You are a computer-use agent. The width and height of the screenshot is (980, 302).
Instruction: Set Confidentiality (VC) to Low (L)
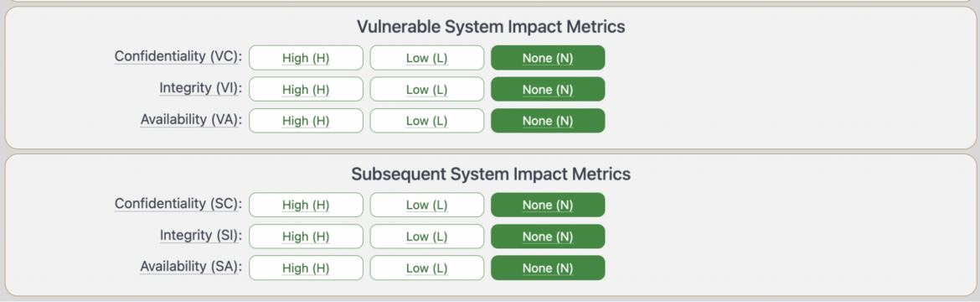[427, 58]
